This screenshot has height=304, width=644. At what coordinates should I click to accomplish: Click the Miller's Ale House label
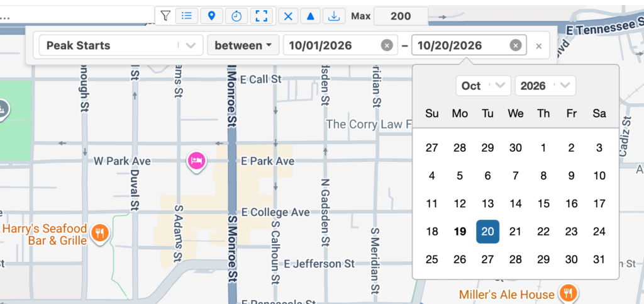tap(506, 295)
